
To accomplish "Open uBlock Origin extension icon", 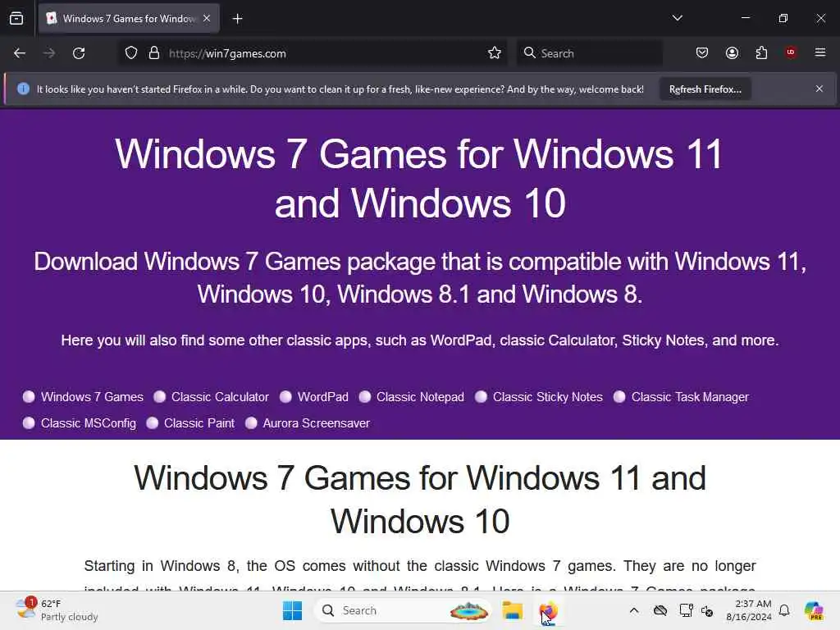I will pos(791,52).
